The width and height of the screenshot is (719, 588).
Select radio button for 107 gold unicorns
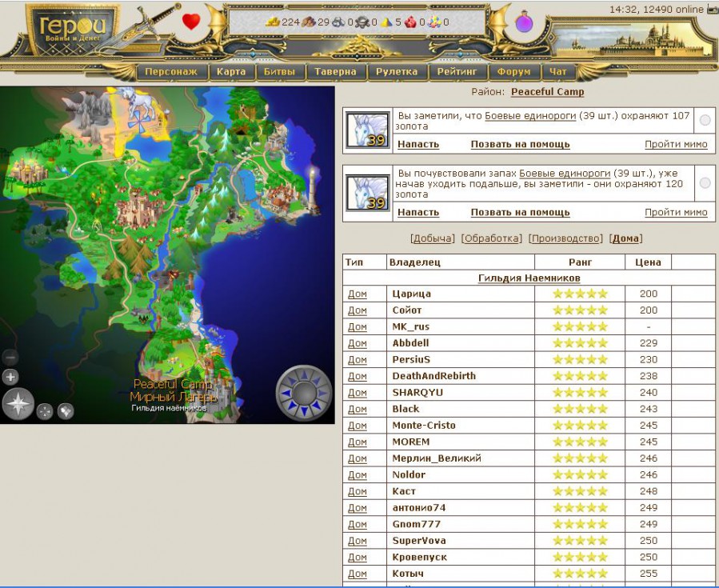click(705, 121)
